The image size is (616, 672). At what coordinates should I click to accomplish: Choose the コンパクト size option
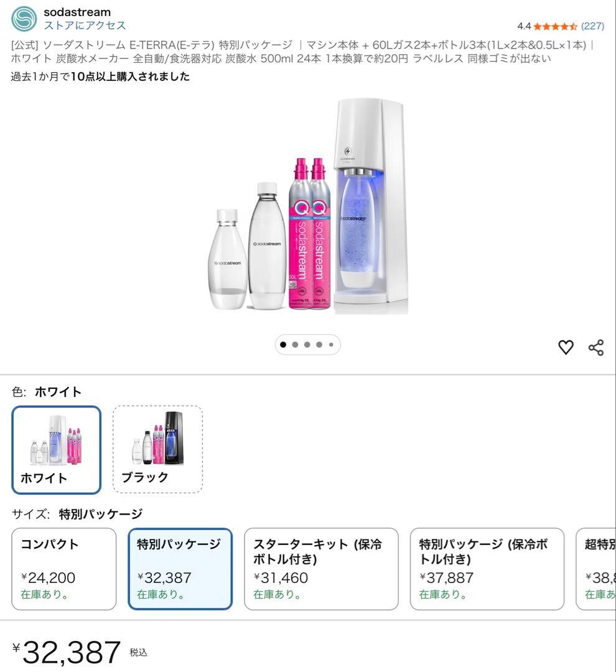pos(63,568)
